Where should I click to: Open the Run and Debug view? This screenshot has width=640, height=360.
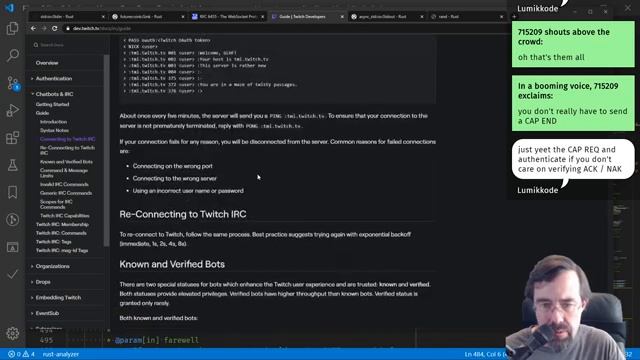point(12,111)
